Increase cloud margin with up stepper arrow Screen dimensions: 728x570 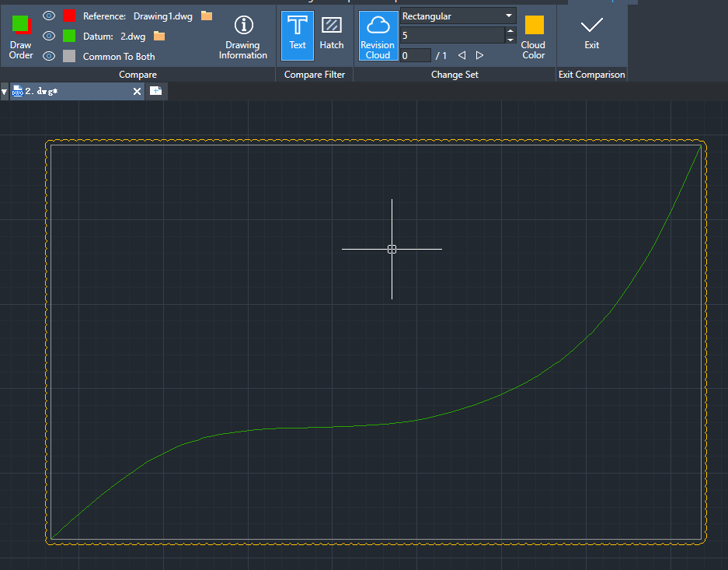tap(510, 31)
